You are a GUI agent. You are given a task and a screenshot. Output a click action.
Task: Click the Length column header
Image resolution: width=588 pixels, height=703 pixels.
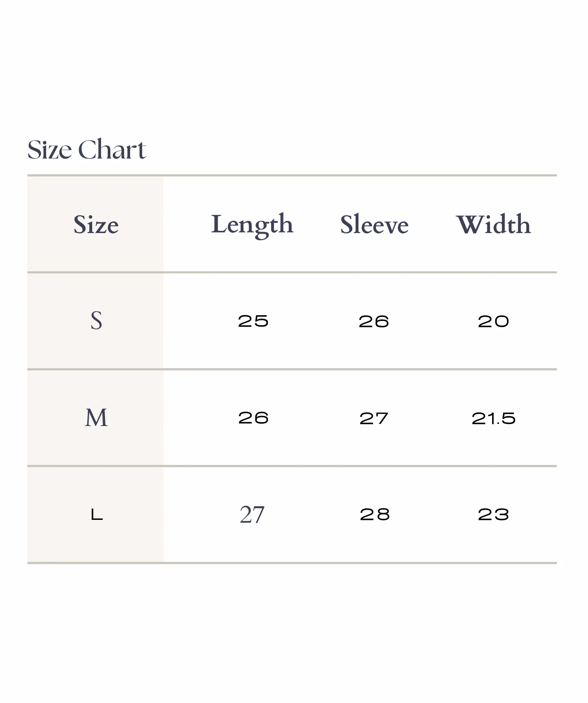point(252,225)
